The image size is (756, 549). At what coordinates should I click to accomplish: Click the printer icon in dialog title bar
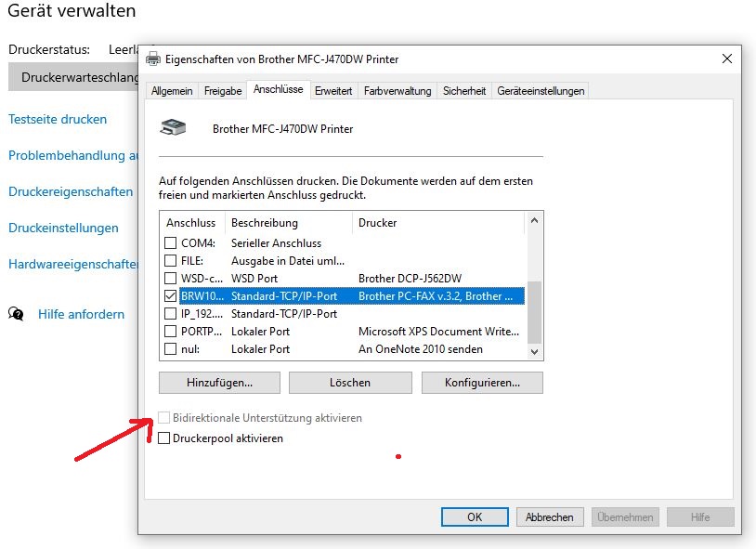153,59
